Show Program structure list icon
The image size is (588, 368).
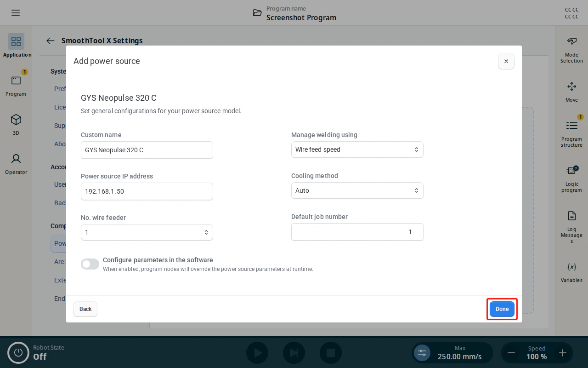click(571, 126)
